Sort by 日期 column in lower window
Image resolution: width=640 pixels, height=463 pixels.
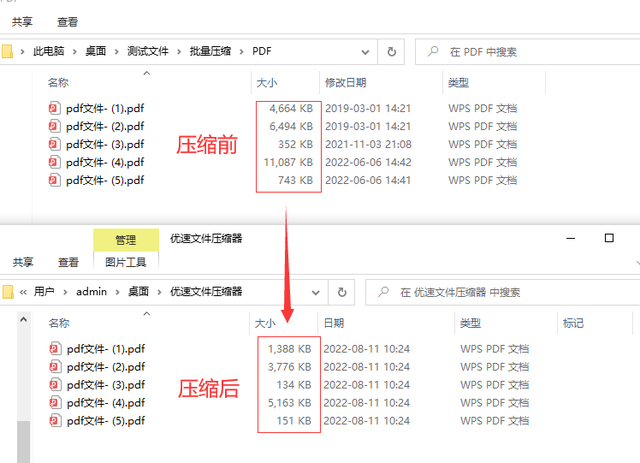(x=333, y=323)
